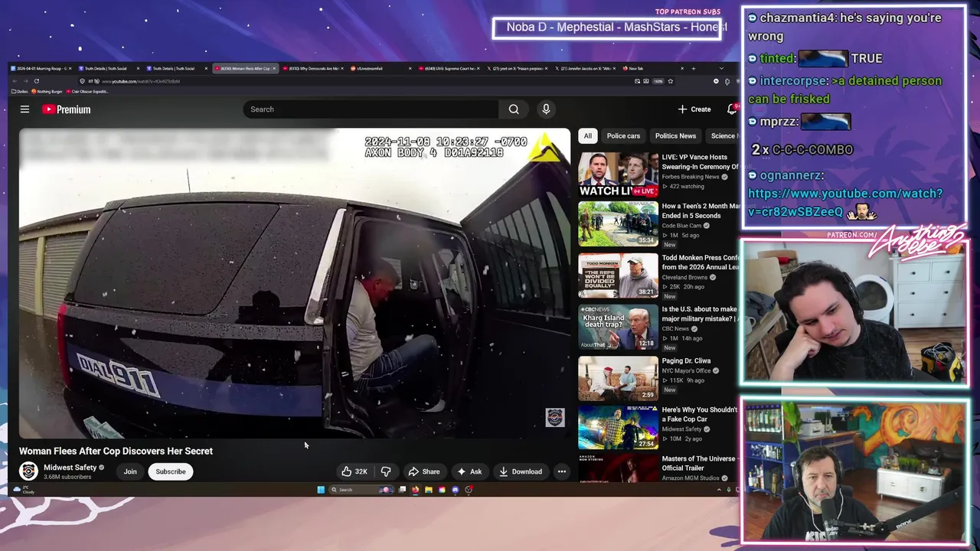Download the video
Viewport: 980px width, 551px height.
pyautogui.click(x=521, y=471)
